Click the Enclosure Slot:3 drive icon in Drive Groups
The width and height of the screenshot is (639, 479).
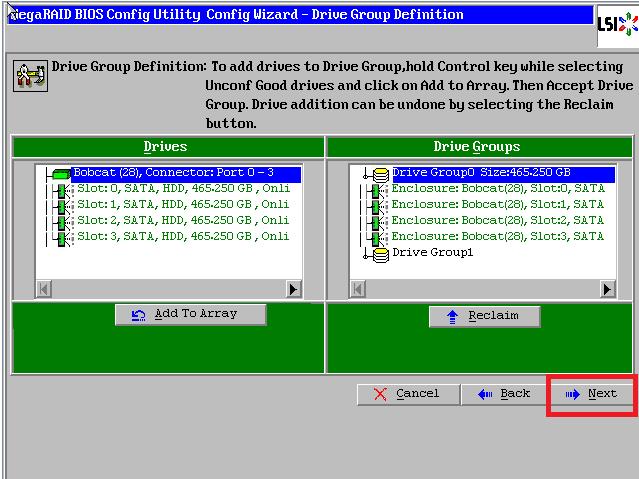(377, 238)
